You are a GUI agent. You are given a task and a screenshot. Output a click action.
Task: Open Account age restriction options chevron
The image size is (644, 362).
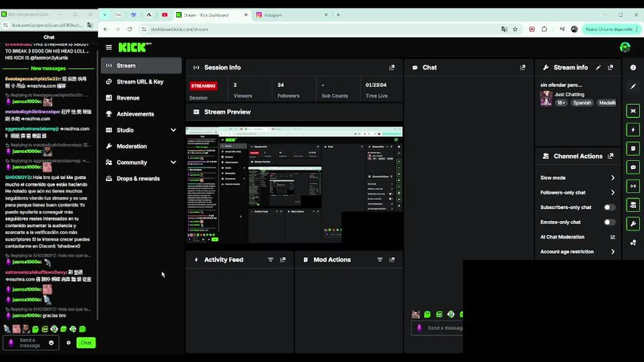613,252
